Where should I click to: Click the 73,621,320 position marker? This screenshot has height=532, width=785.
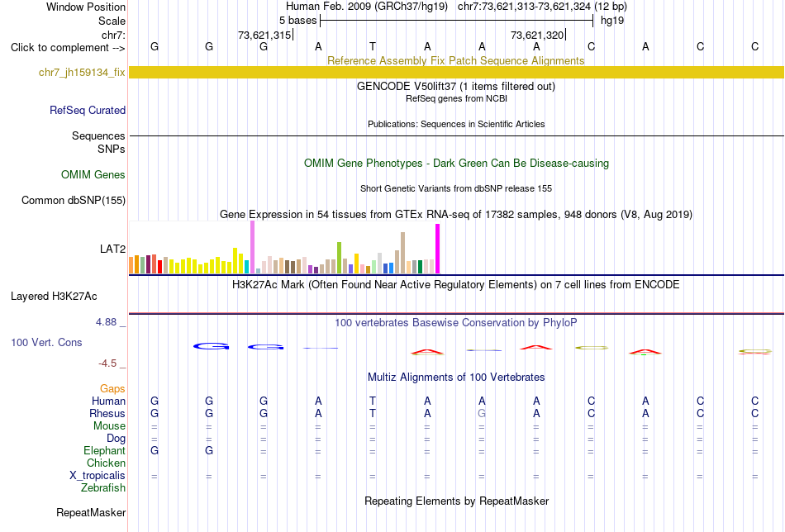coord(538,35)
